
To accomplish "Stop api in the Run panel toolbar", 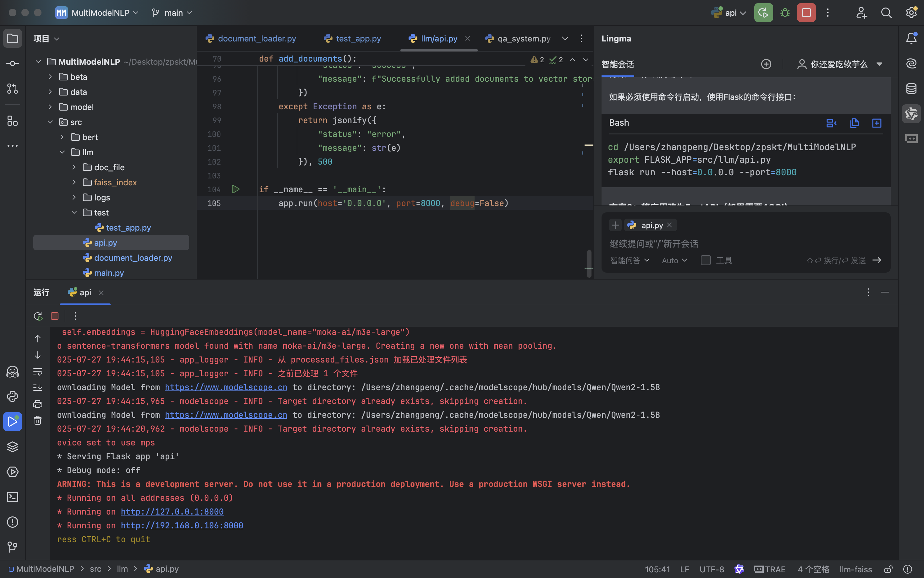I will 55,316.
